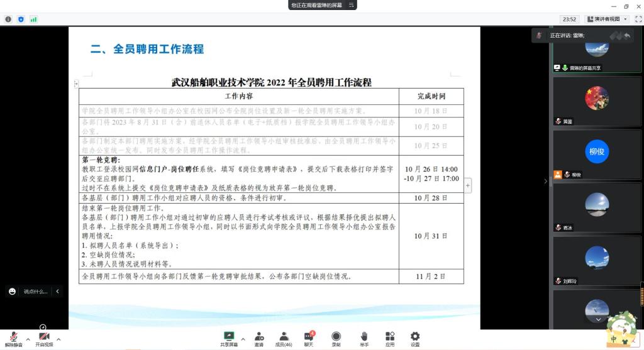The height and width of the screenshot is (350, 644).
Task: Open the 应用 apps panel
Action: [x=390, y=338]
